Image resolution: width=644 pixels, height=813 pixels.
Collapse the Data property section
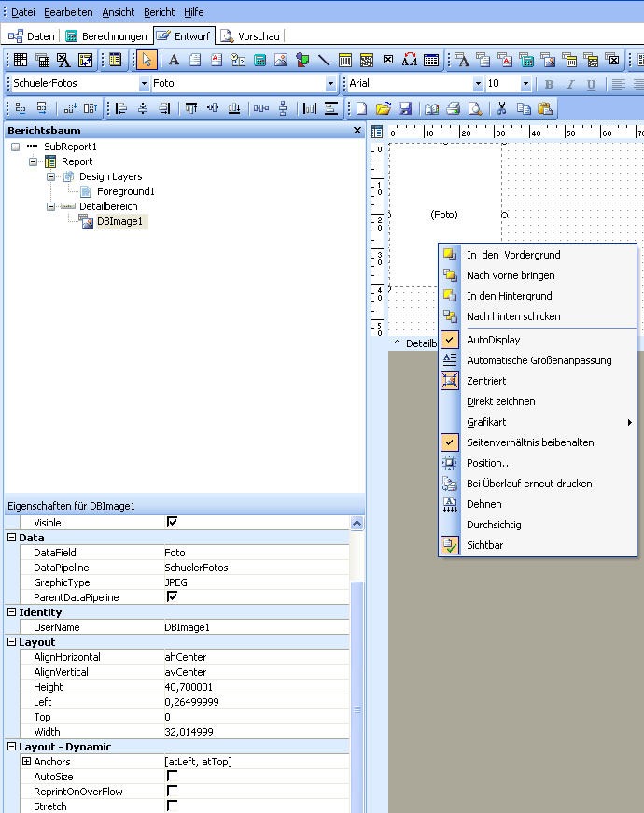[11, 538]
